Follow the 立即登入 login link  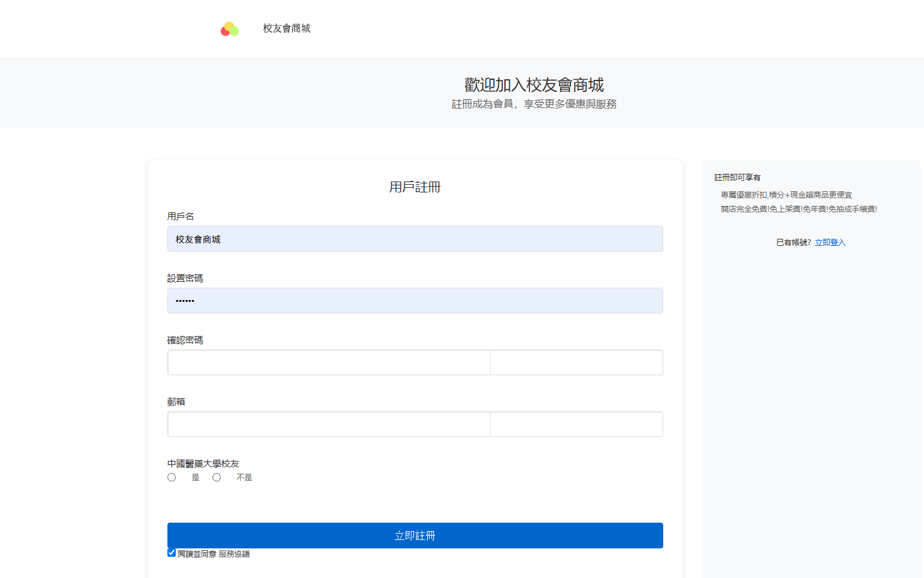(x=830, y=243)
